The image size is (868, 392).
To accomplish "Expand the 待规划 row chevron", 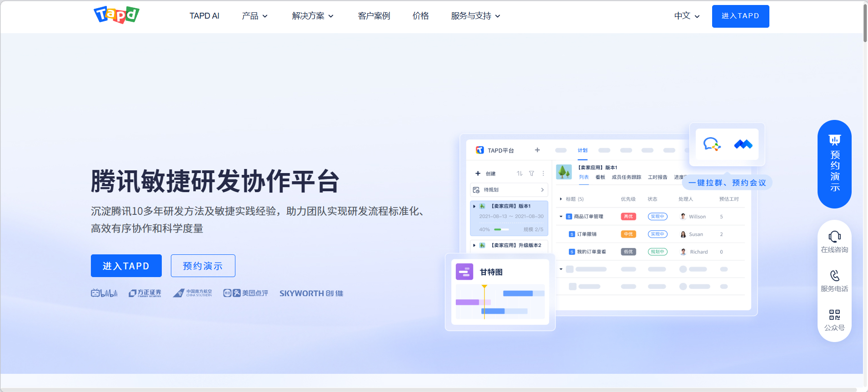I will click(x=542, y=190).
